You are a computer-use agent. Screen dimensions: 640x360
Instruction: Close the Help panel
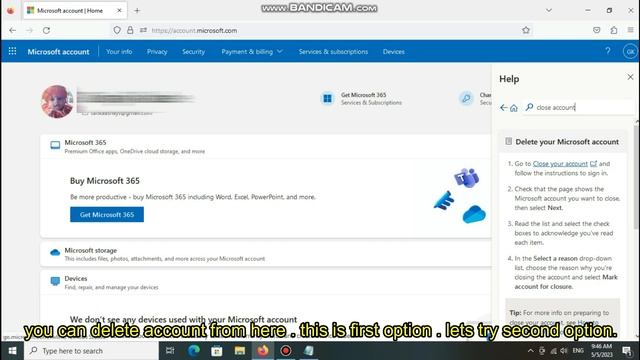(x=630, y=77)
